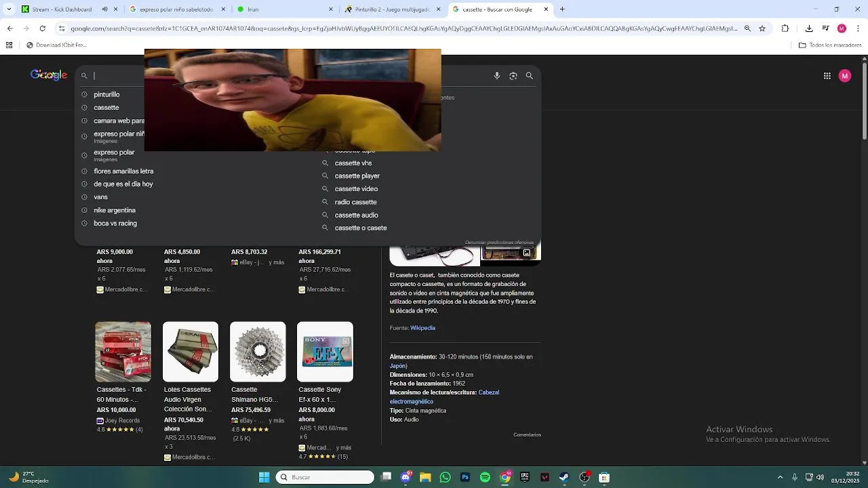Follow the 'Cinta magnética' link
Image resolution: width=868 pixels, height=488 pixels.
[425, 411]
